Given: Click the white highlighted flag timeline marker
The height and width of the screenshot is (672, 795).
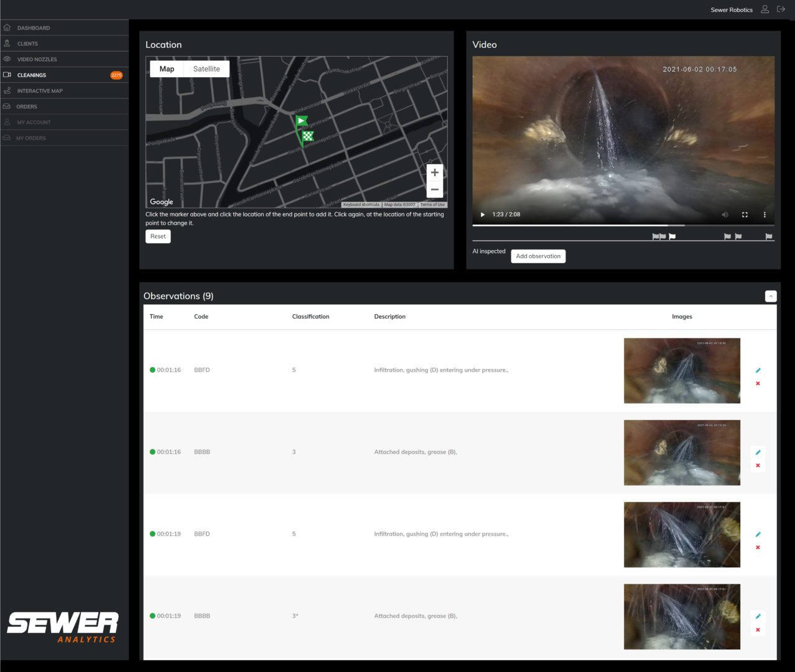Looking at the screenshot, I should pos(672,236).
